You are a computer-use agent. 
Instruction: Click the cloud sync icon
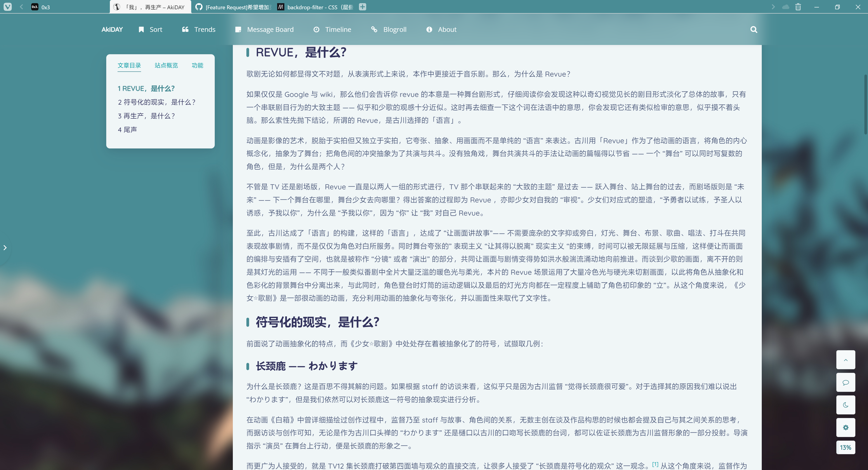(x=785, y=7)
